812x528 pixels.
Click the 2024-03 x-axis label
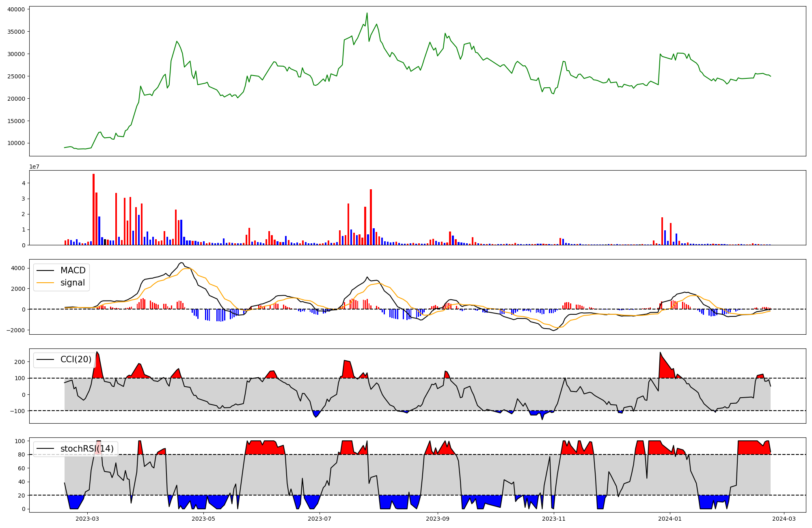[784, 519]
